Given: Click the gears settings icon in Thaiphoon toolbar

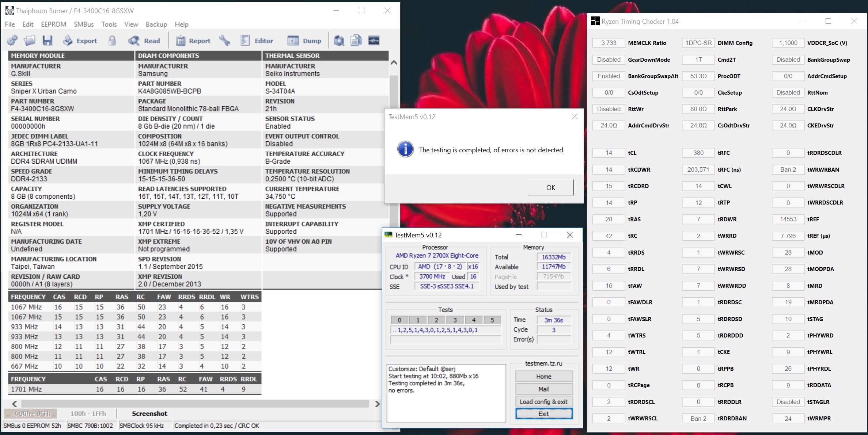Looking at the screenshot, I should (12, 41).
